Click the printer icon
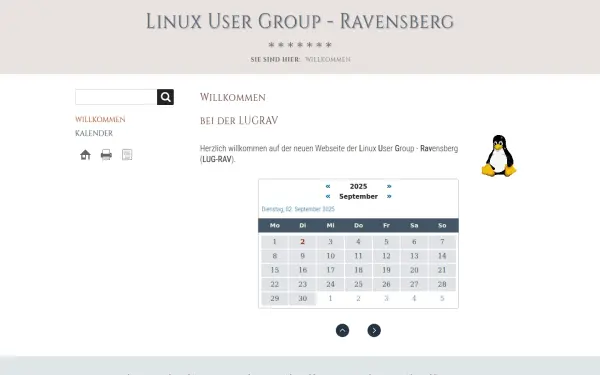Viewport: 600px width, 375px height. click(106, 155)
